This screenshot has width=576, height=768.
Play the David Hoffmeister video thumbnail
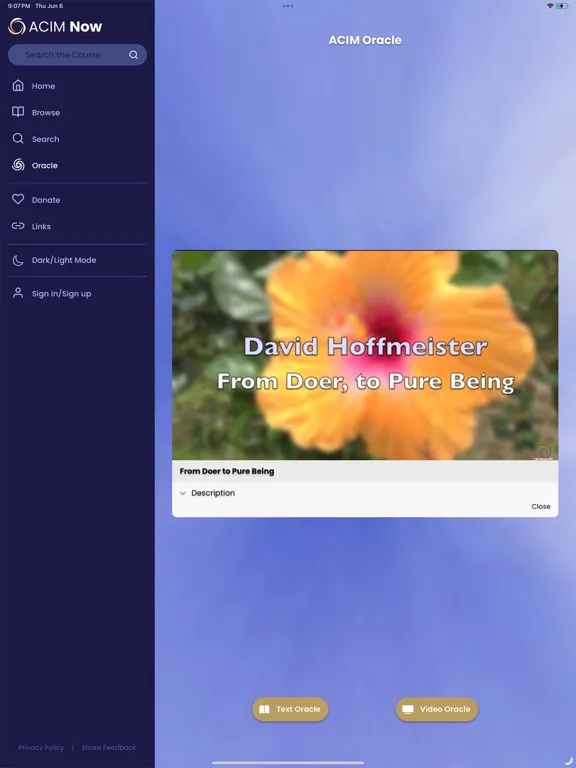[x=365, y=355]
